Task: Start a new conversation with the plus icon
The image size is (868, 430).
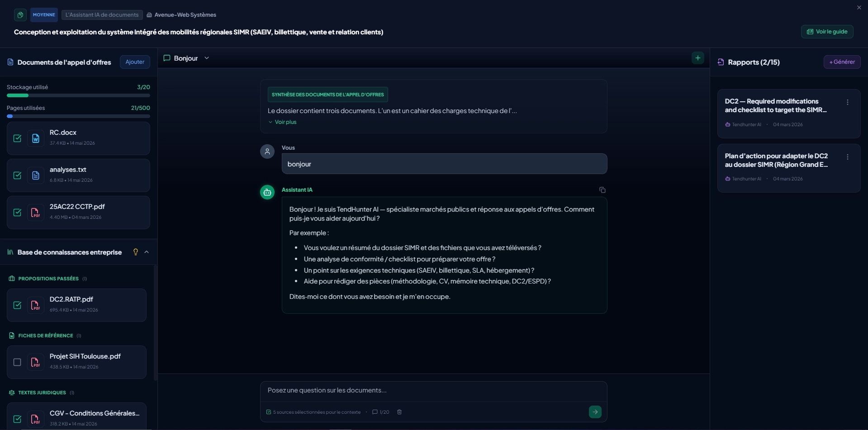Action: (698, 58)
